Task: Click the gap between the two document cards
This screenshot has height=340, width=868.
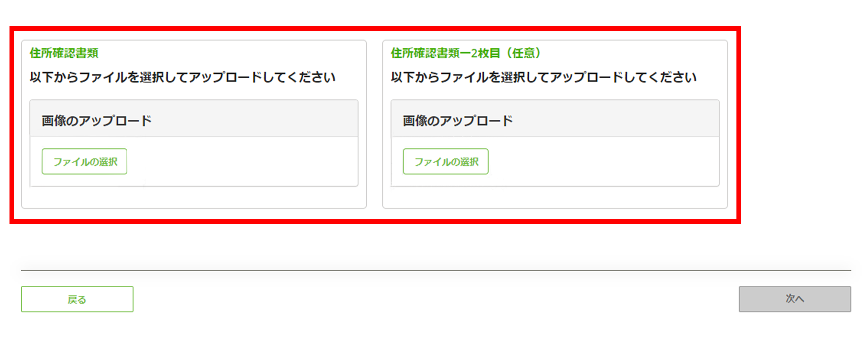Action: [374, 124]
